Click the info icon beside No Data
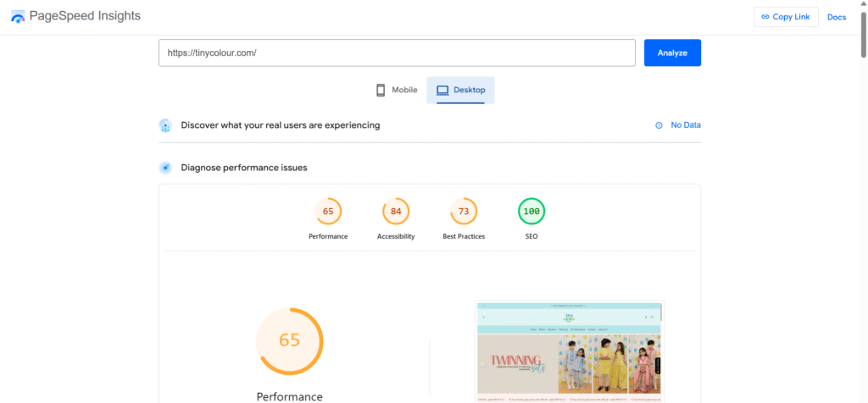 pyautogui.click(x=659, y=125)
